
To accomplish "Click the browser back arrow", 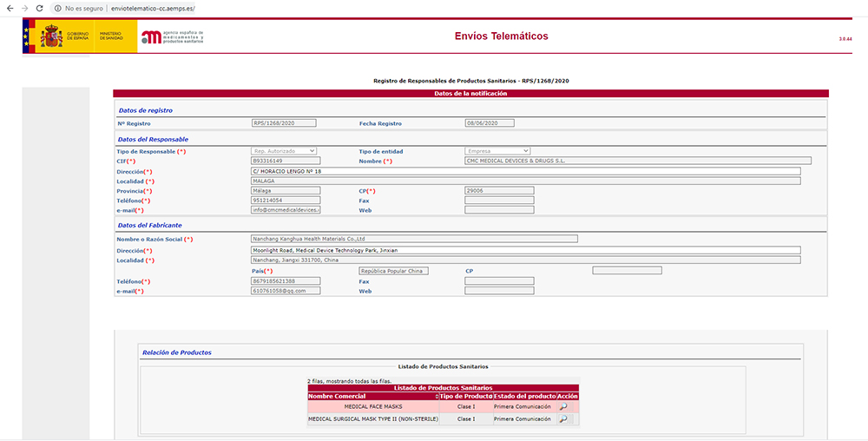I will (x=9, y=8).
